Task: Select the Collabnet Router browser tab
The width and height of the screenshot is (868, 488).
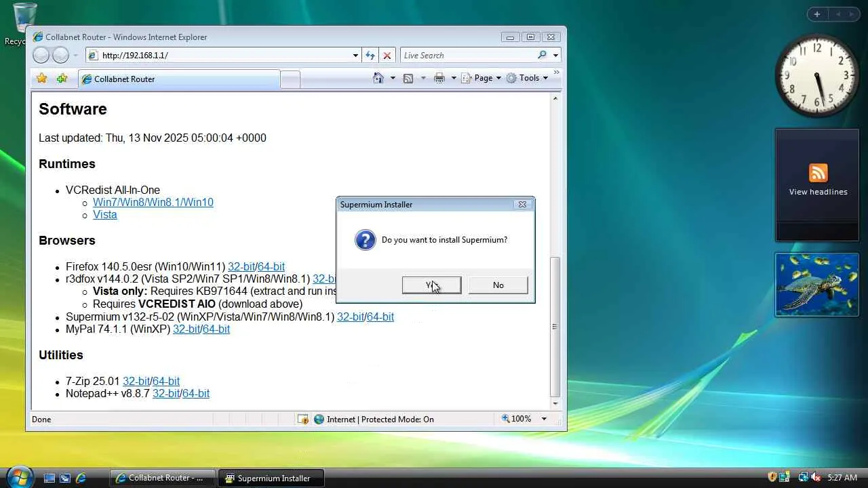Action: tap(178, 79)
